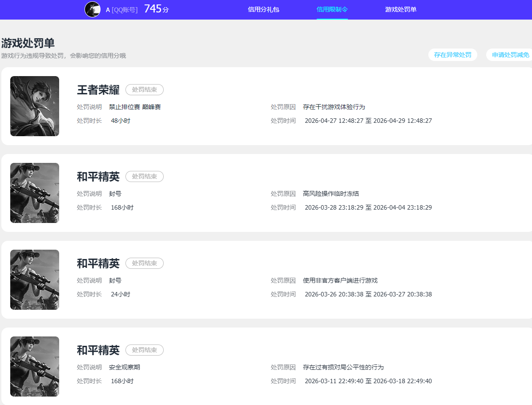
Task: Open the 信用分礼包 tab
Action: click(x=263, y=9)
